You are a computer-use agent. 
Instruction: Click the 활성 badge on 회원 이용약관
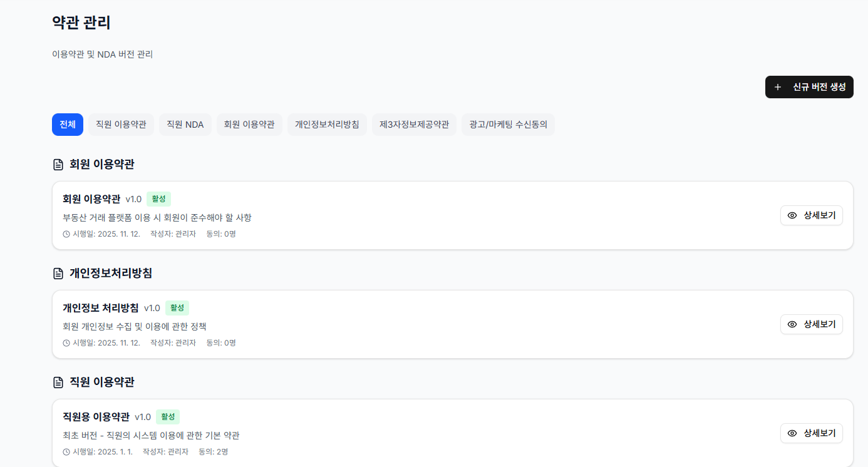tap(158, 199)
